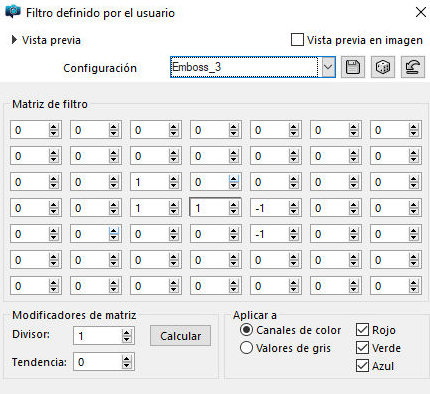Increase the Divisor value with up arrow
The width and height of the screenshot is (430, 394).
126,333
